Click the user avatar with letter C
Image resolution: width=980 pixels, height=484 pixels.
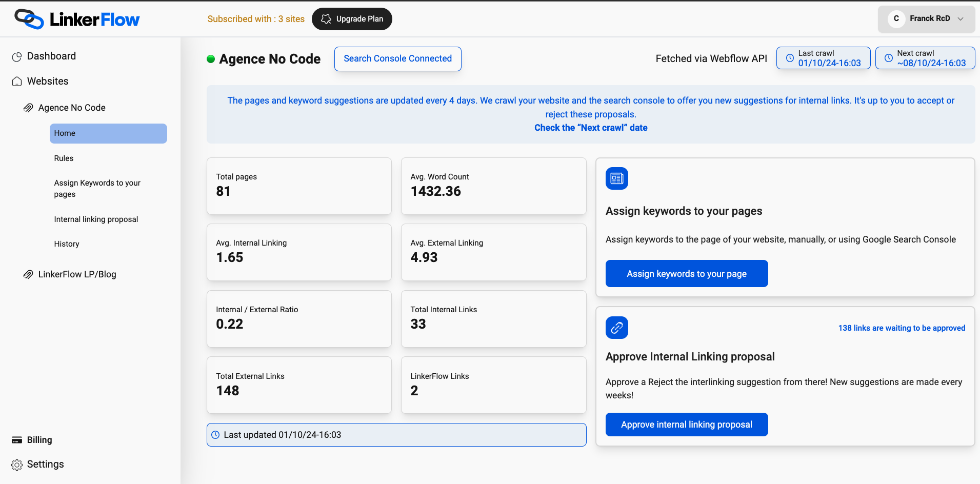point(896,18)
